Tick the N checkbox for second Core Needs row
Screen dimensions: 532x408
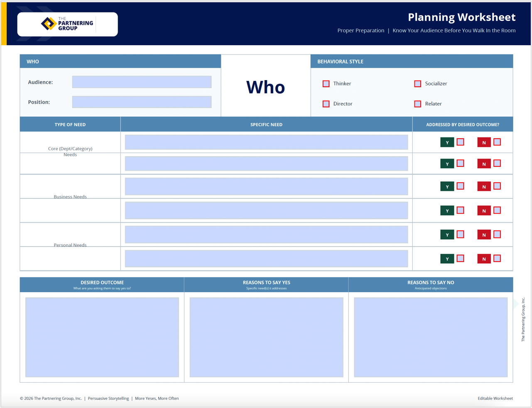coord(497,163)
